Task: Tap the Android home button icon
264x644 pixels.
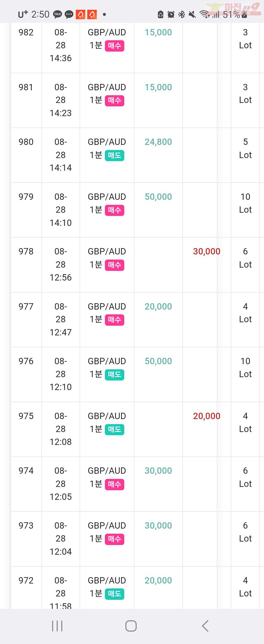Action: 131,626
